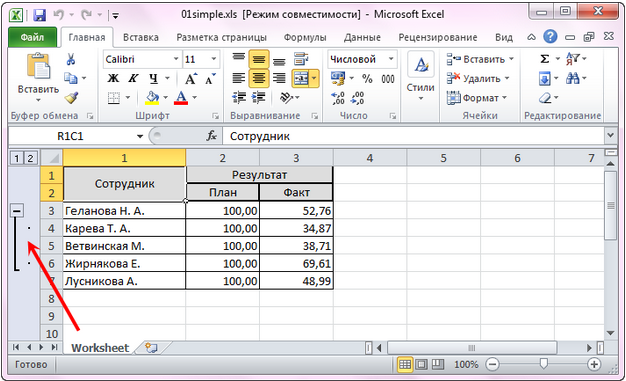Align text to bottom

click(x=279, y=60)
